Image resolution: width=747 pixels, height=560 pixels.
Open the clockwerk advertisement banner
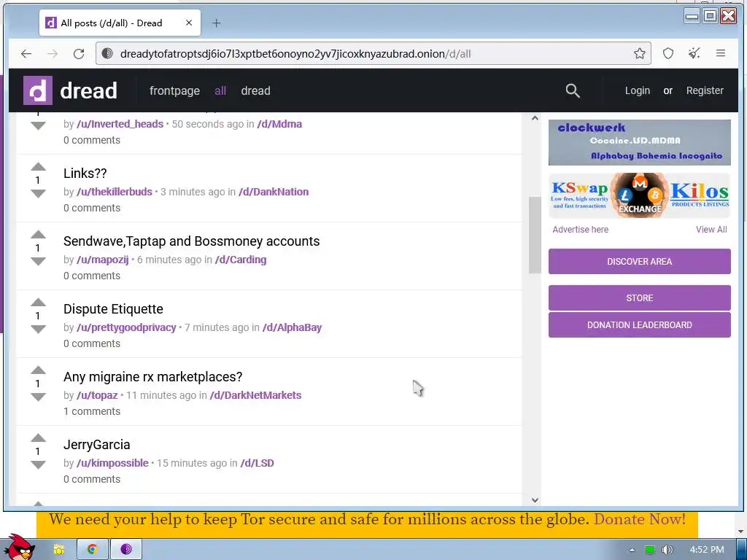[x=639, y=142]
